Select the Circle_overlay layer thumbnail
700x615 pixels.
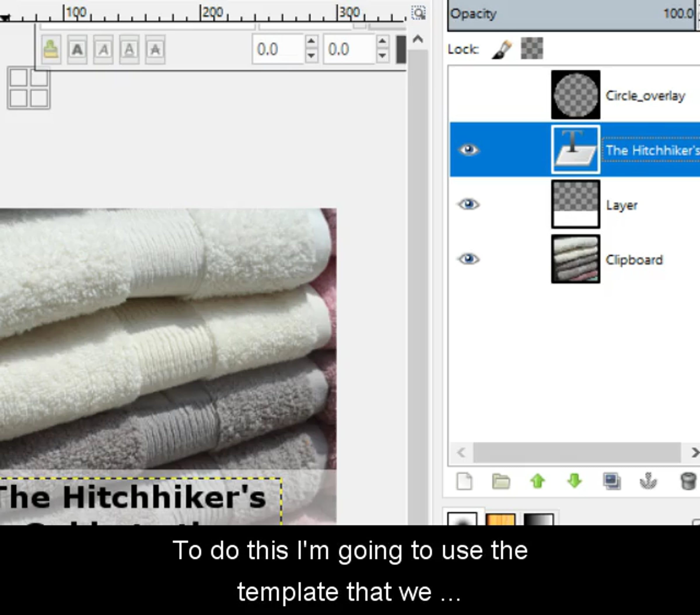click(x=576, y=95)
